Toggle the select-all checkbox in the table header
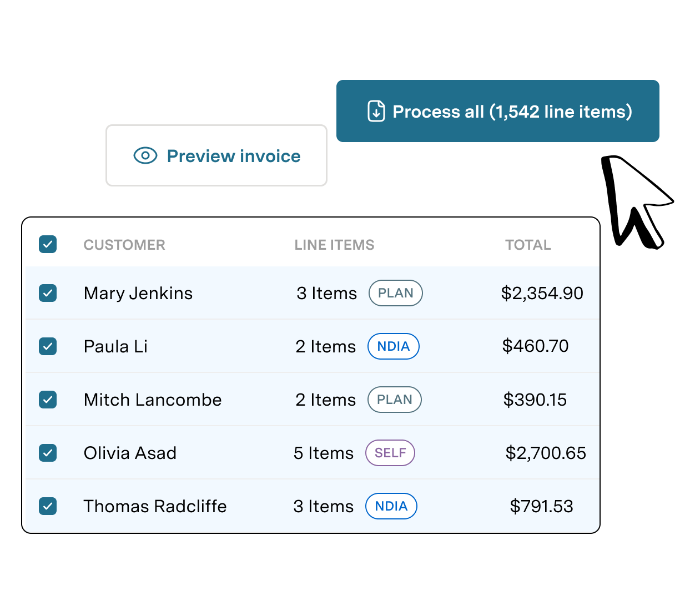 pos(48,244)
